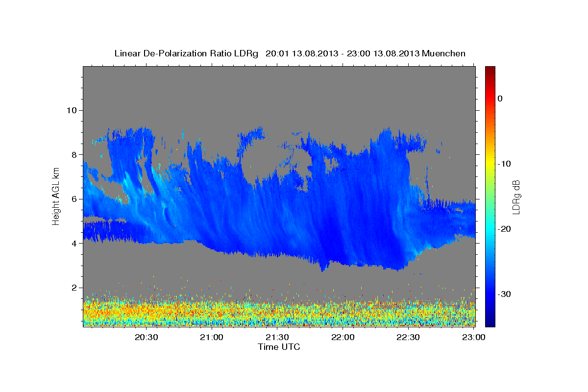Click the colorbar value -20 label
This screenshot has height=392, width=588.
click(x=504, y=229)
